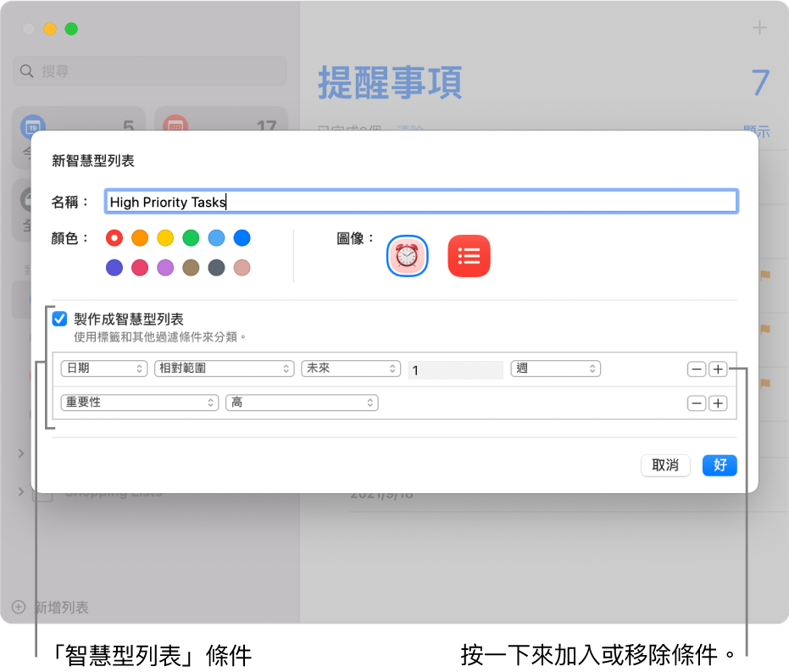Click the Today calendar icon in the sidebar
This screenshot has width=789, height=672.
(x=31, y=127)
